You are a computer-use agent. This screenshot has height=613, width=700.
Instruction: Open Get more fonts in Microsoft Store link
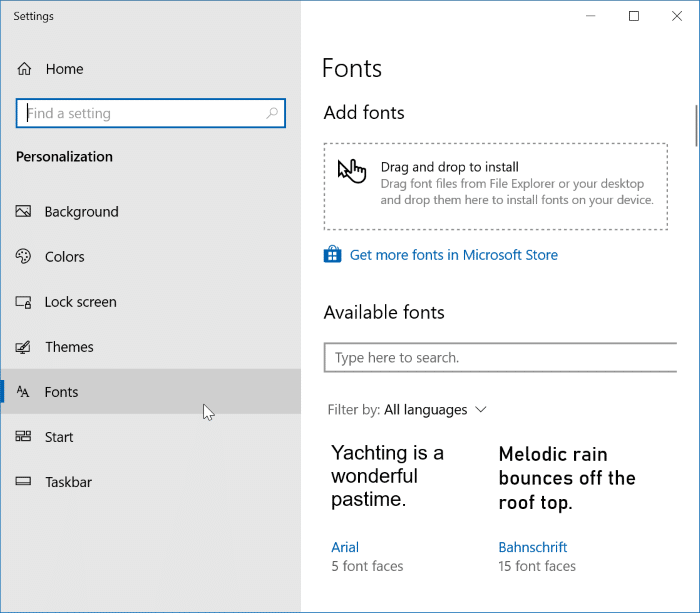[x=454, y=255]
